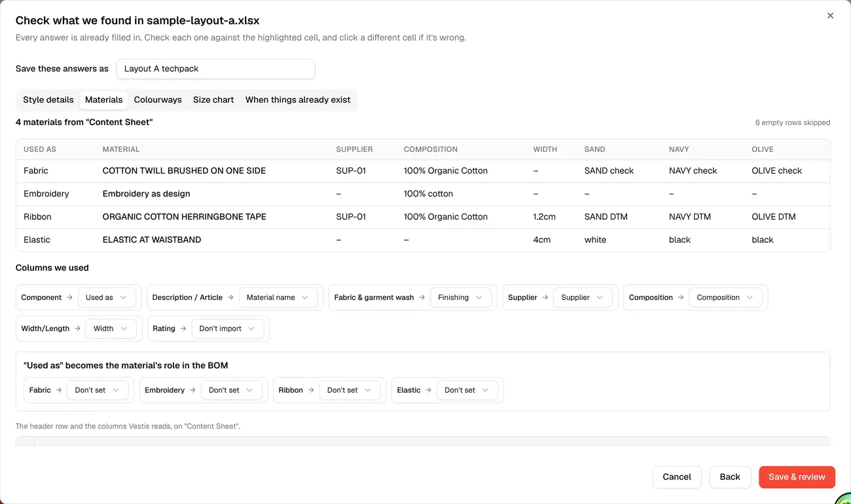Viewport: 851px width, 504px height.
Task: Open the 'When things already exist' tab
Action: pos(298,100)
